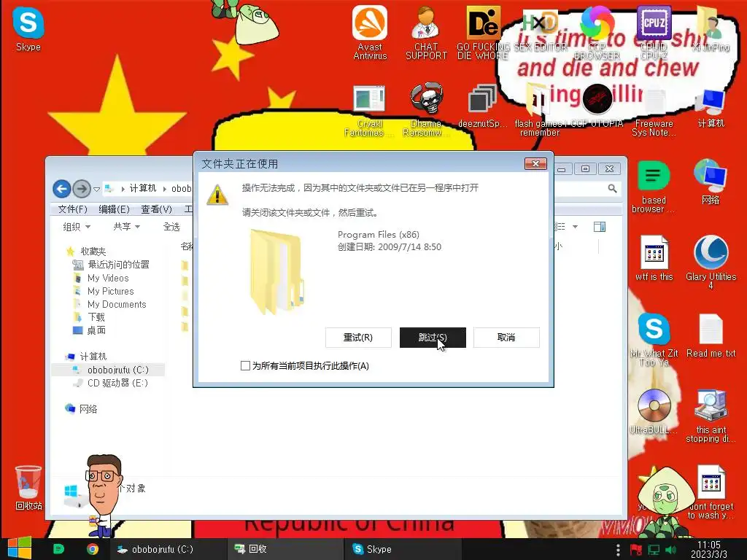Screen dimensions: 747x560
Task: Open this aint stopping di... icon
Action: pos(711,416)
